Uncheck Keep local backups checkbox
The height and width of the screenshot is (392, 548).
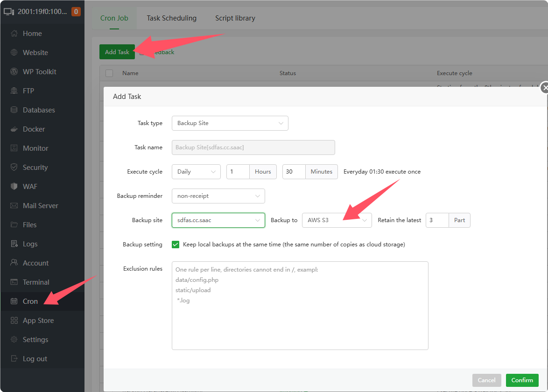tap(176, 245)
